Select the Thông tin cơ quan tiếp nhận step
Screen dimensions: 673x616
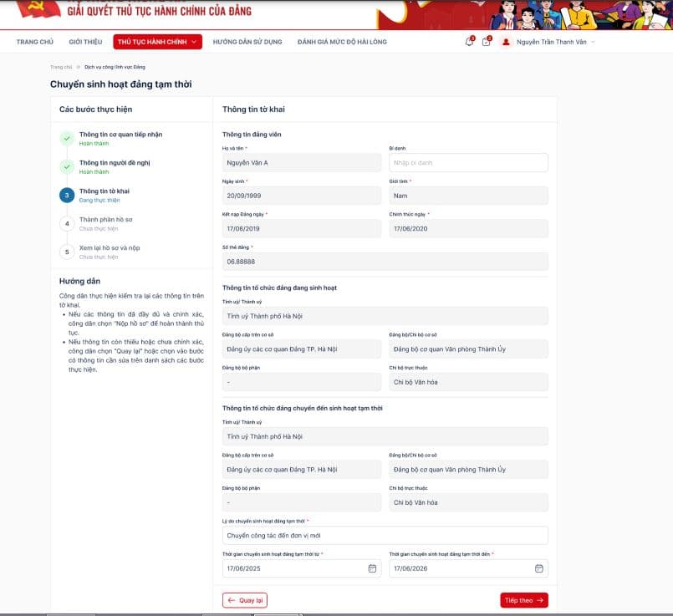pyautogui.click(x=120, y=135)
